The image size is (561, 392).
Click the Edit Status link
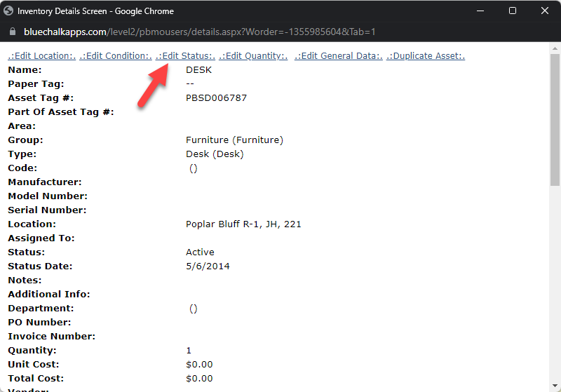pyautogui.click(x=185, y=56)
